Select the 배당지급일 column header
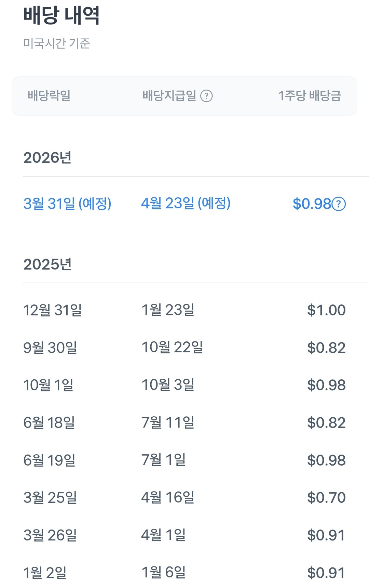Screen dimensions: 369x588 pos(169,96)
